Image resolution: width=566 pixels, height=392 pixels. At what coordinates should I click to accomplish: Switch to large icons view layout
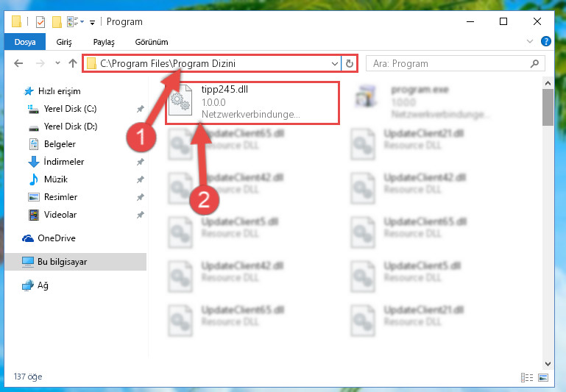pyautogui.click(x=543, y=377)
